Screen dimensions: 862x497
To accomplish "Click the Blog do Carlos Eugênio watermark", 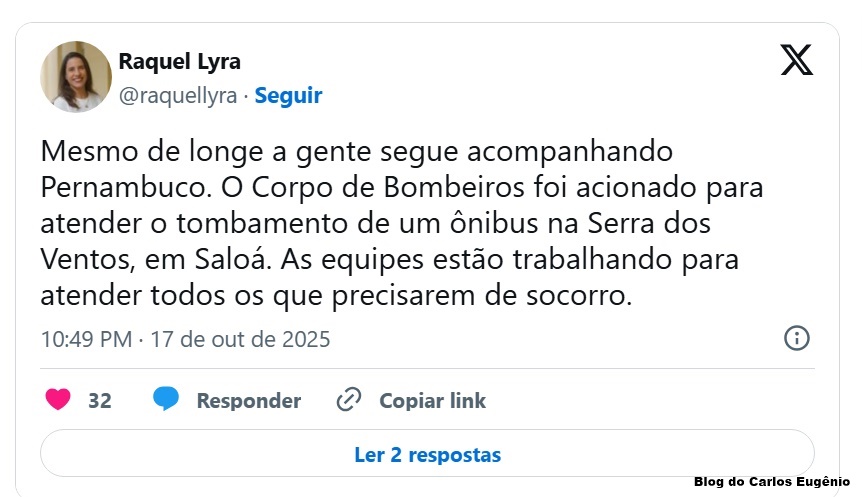I will (x=771, y=482).
